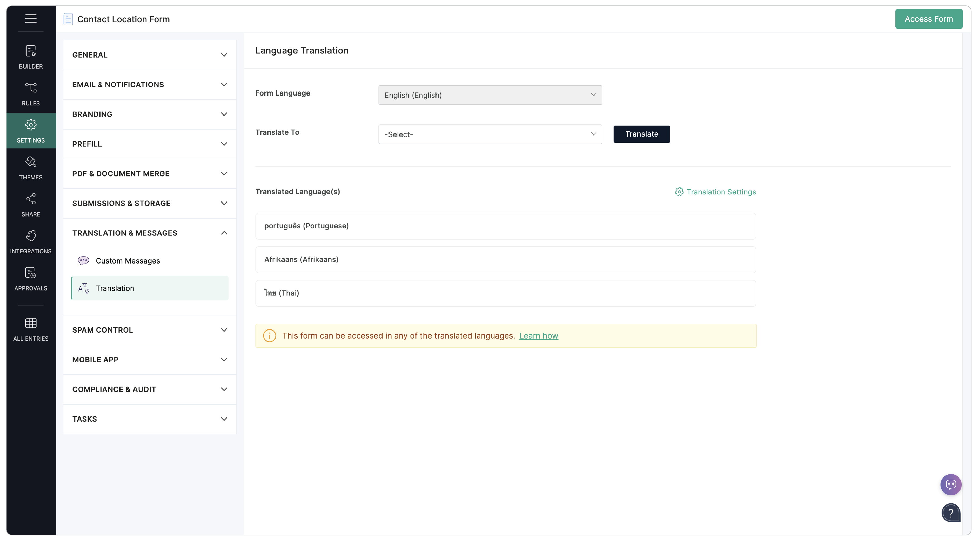The height and width of the screenshot is (544, 980).
Task: Select the Translation menu item
Action: pos(115,288)
